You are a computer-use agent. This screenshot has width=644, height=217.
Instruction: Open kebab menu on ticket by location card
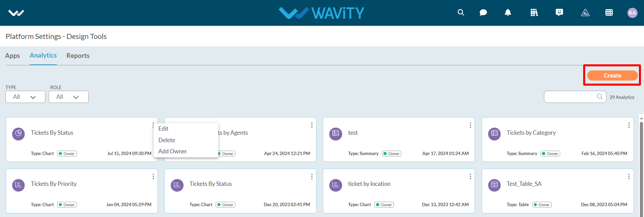(470, 176)
